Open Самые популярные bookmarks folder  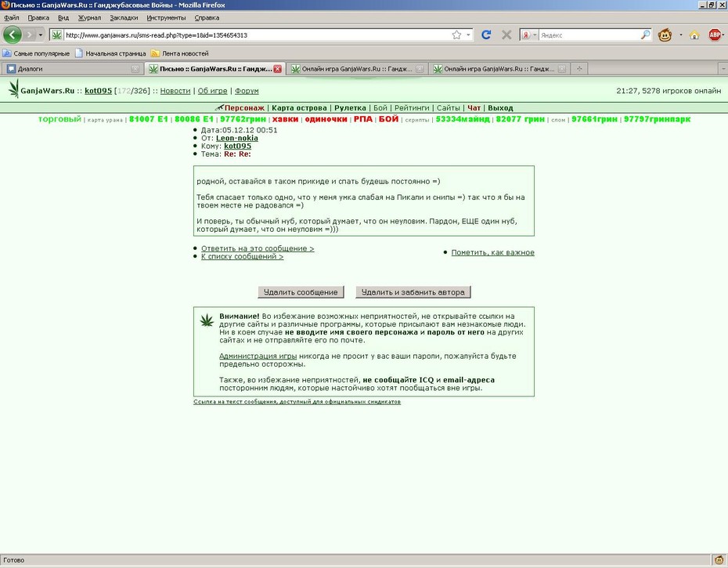(37, 53)
